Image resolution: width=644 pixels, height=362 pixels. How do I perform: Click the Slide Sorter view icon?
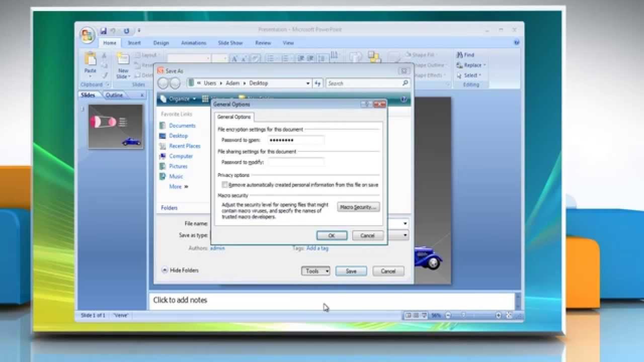[x=416, y=316]
